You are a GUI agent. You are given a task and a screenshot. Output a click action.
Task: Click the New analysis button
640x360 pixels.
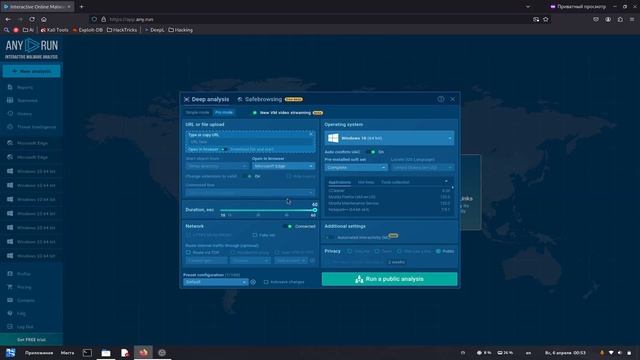pos(31,71)
